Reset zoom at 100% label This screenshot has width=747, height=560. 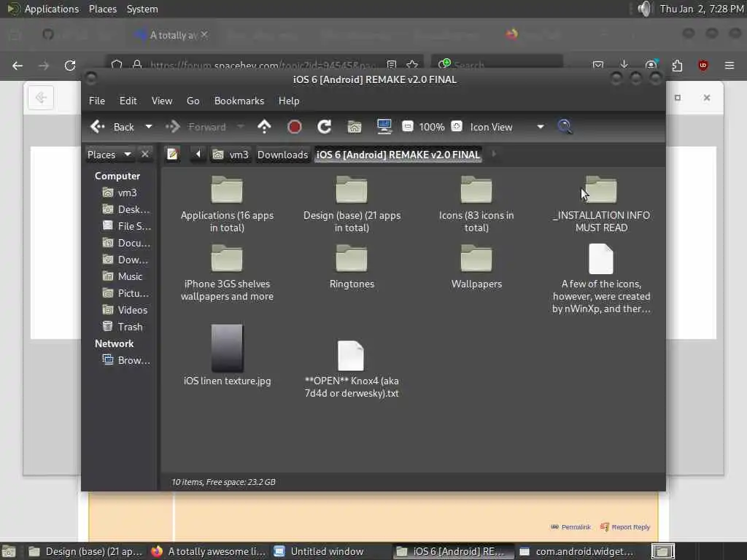coord(432,127)
